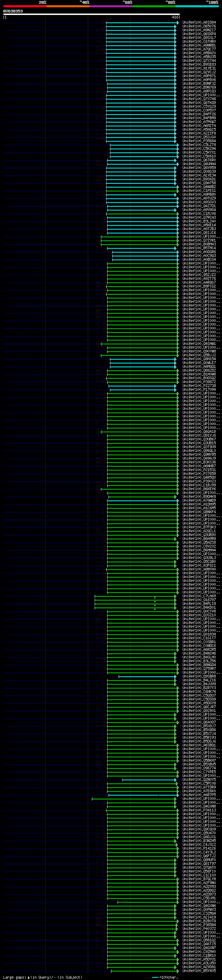Select hit label UniRef100_P39872
Screen dimensions: 222x980
click(x=199, y=382)
